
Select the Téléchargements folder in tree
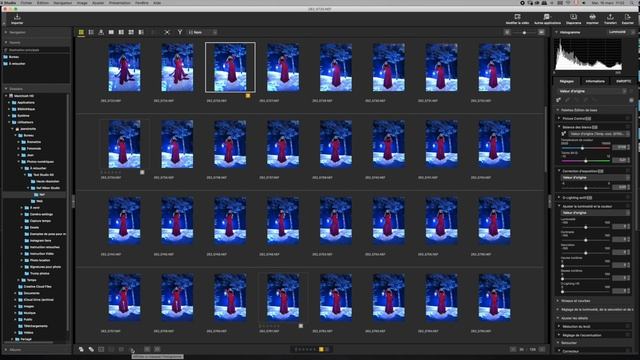coord(36,326)
